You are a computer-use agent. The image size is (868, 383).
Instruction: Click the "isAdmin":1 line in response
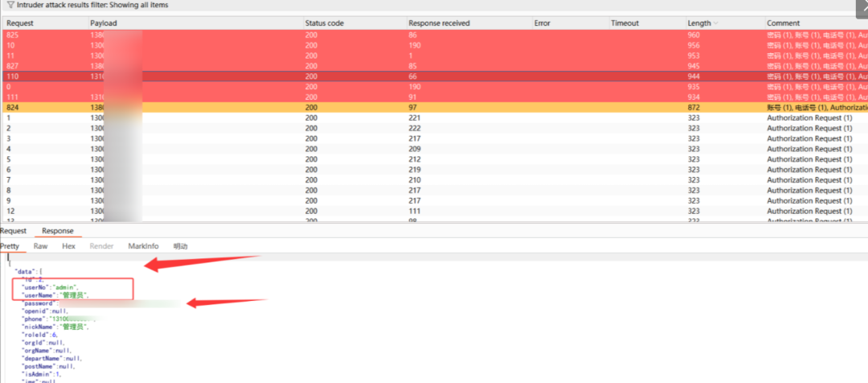41,374
